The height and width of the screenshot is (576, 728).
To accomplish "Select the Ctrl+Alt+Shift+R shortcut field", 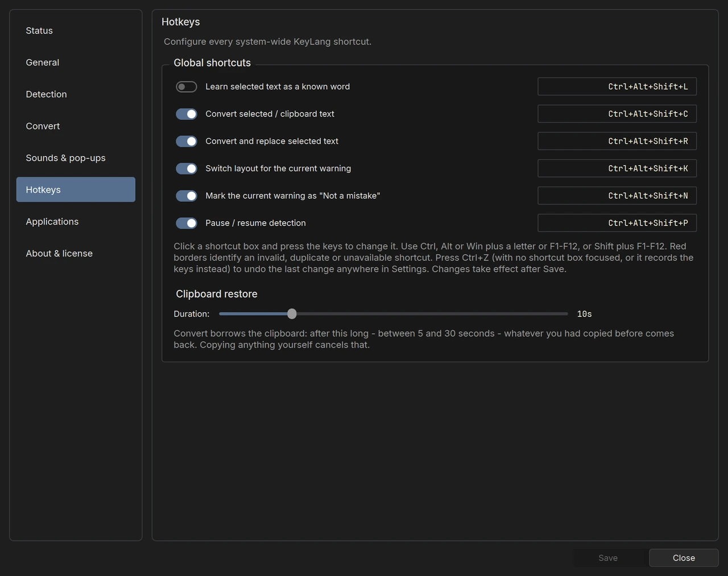I will click(x=617, y=141).
